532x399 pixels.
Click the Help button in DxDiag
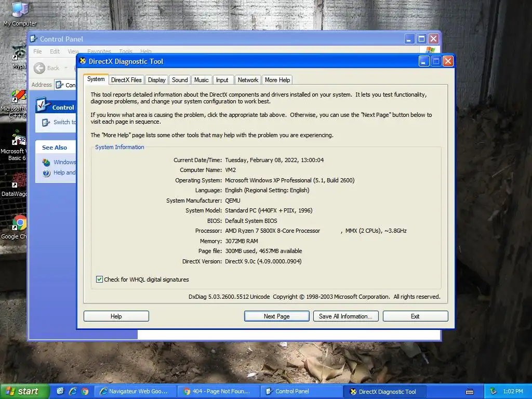pyautogui.click(x=116, y=316)
